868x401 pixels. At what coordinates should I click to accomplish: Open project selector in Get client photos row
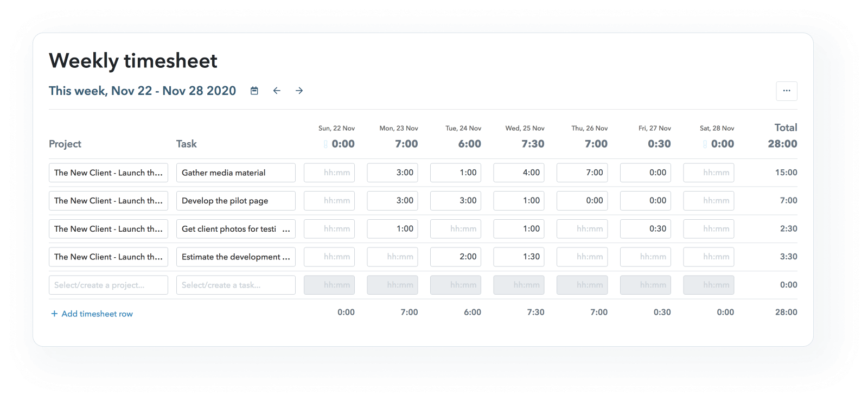point(108,229)
